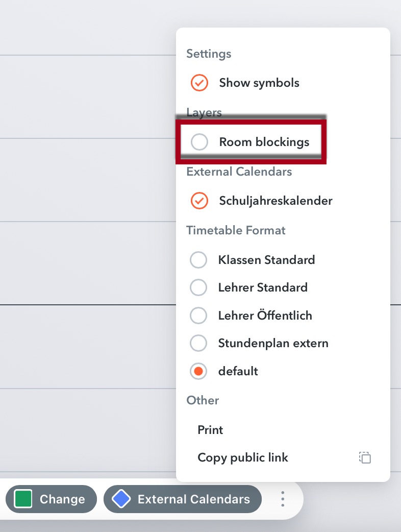This screenshot has height=532, width=401.
Task: Click the Show symbols label text
Action: click(259, 83)
